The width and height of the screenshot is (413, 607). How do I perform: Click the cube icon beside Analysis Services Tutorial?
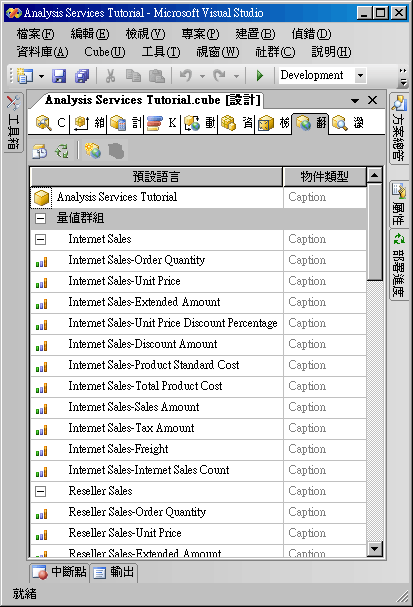(x=41, y=198)
